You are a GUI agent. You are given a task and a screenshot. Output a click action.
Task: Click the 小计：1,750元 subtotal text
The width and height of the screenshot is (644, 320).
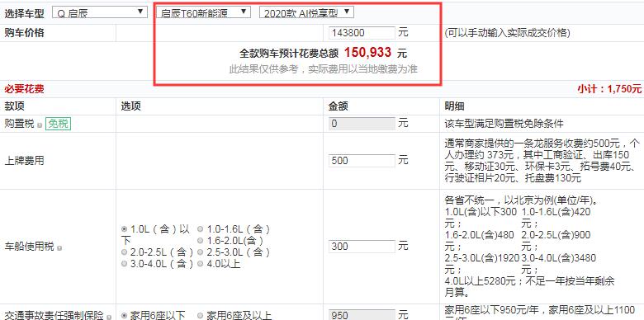(609, 89)
